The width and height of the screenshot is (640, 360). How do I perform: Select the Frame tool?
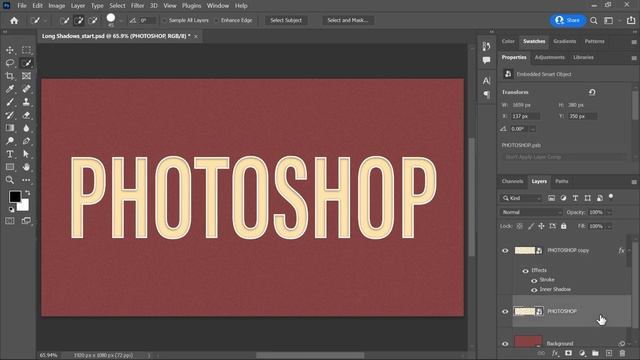point(26,76)
